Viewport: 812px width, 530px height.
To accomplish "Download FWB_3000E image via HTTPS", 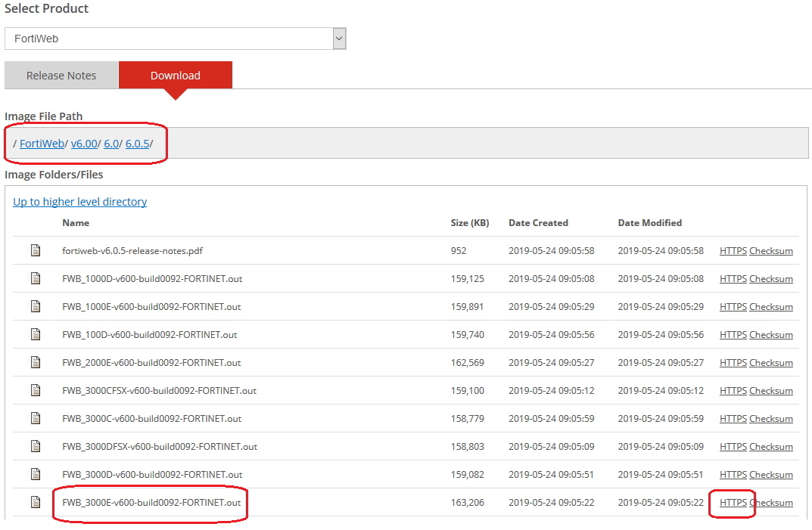I will tap(733, 503).
